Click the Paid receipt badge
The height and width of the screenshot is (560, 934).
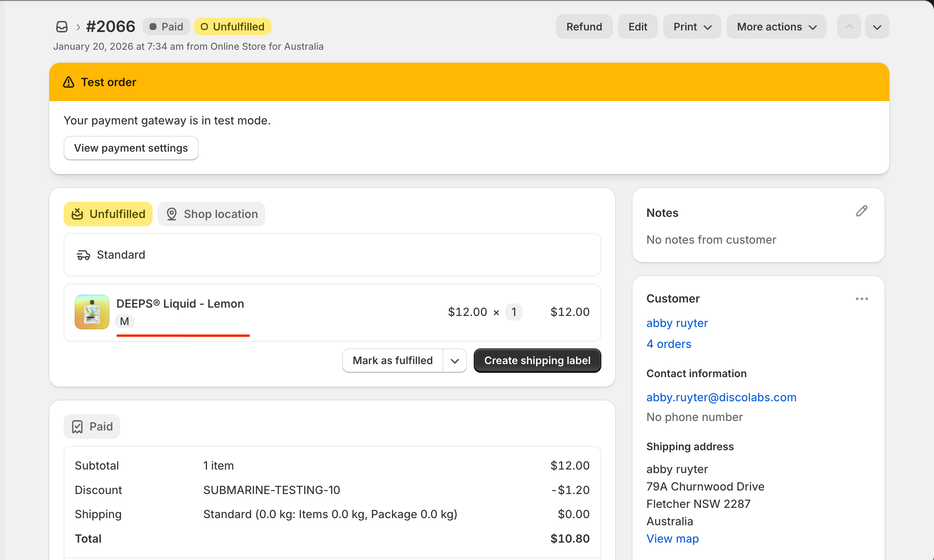[x=92, y=427]
